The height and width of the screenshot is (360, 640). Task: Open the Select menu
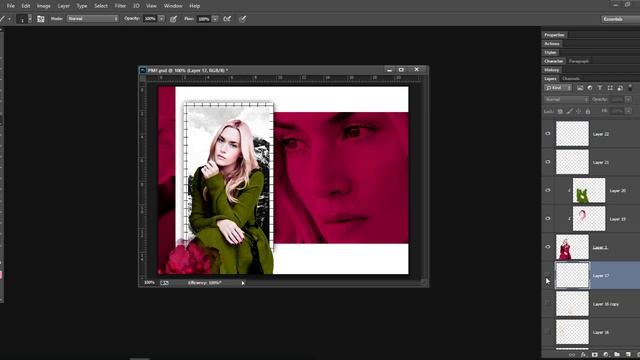101,6
